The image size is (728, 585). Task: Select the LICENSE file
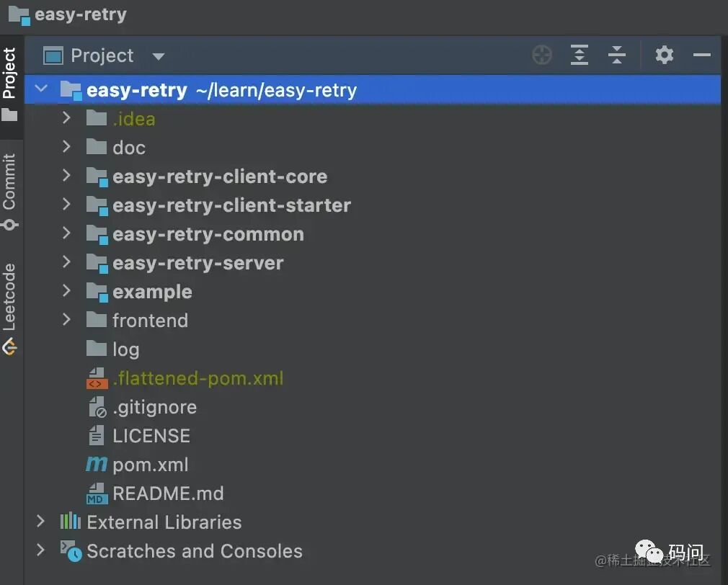pos(151,436)
